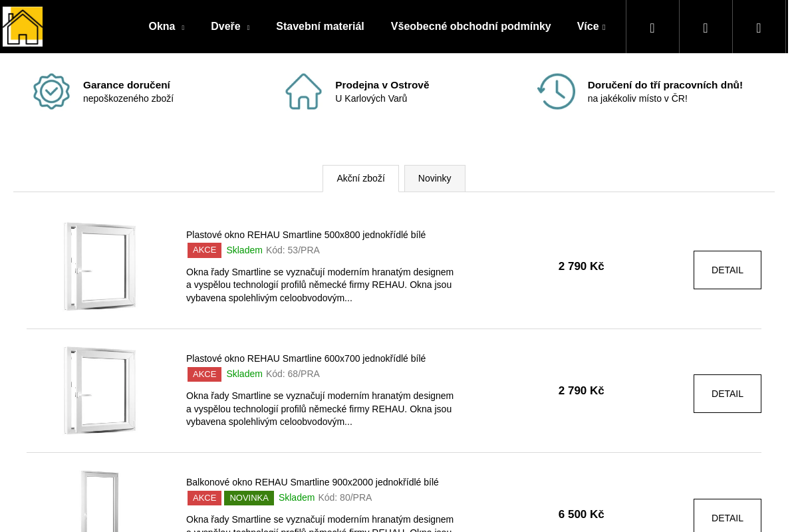Expand the Okna menu dropdown
This screenshot has height=532, width=798.
pos(166,27)
